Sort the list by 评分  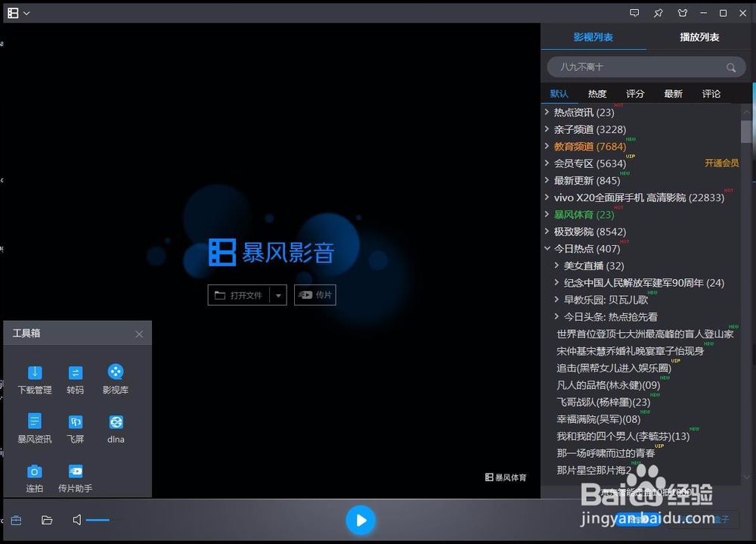pyautogui.click(x=635, y=94)
